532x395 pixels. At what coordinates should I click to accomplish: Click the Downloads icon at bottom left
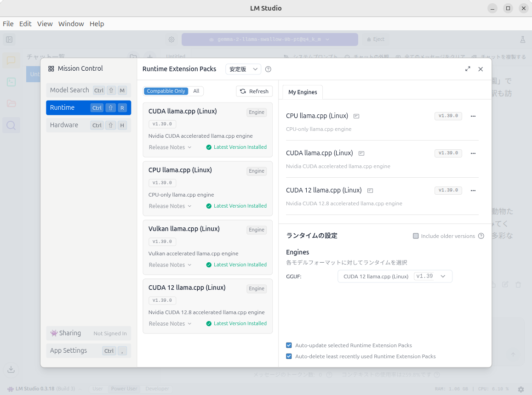click(x=11, y=369)
